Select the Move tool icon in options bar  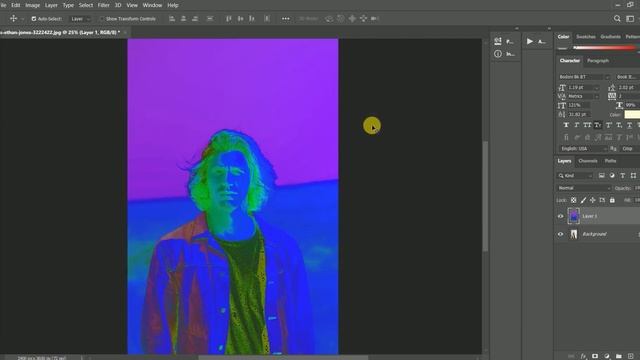[x=13, y=18]
